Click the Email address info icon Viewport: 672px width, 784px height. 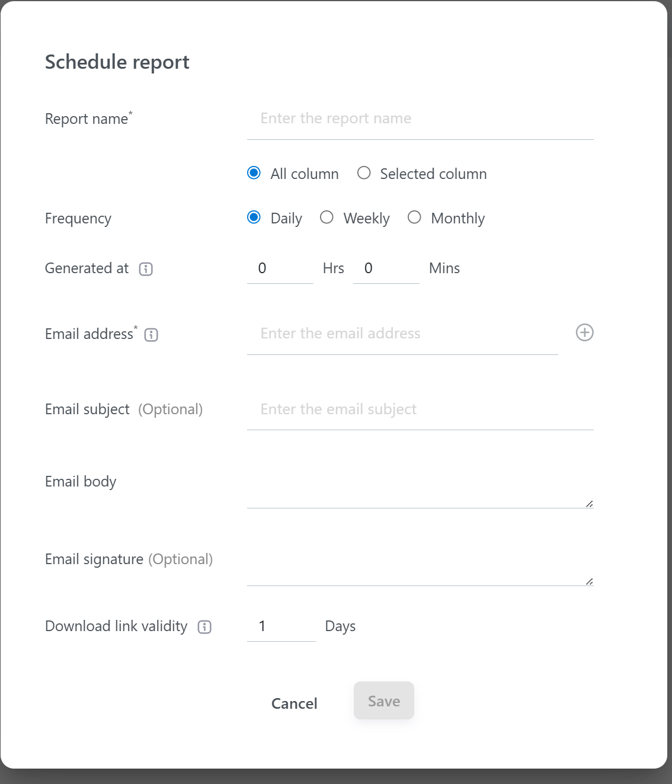[151, 335]
